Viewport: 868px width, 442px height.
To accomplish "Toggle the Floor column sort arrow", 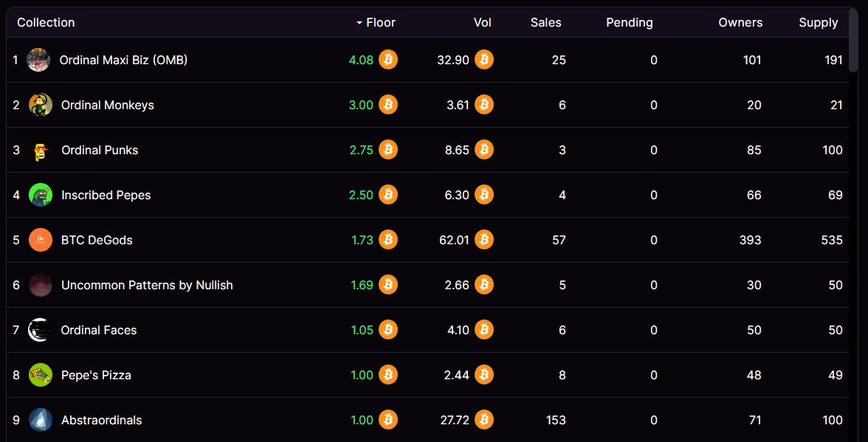I will click(359, 23).
